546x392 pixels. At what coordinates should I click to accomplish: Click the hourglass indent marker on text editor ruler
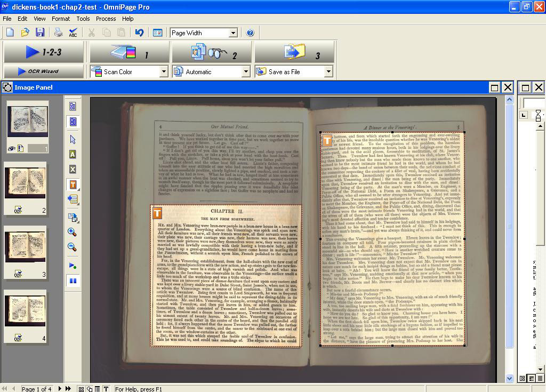click(539, 115)
